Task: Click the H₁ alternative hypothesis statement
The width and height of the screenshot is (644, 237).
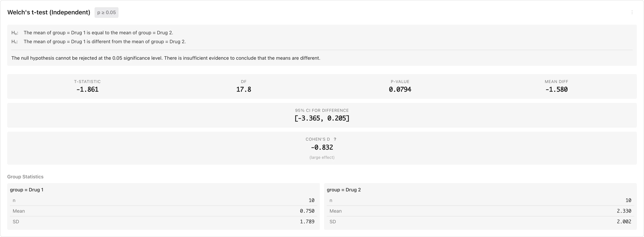Action: [104, 42]
